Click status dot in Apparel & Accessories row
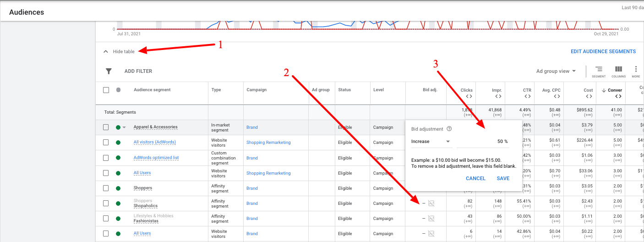 118,127
